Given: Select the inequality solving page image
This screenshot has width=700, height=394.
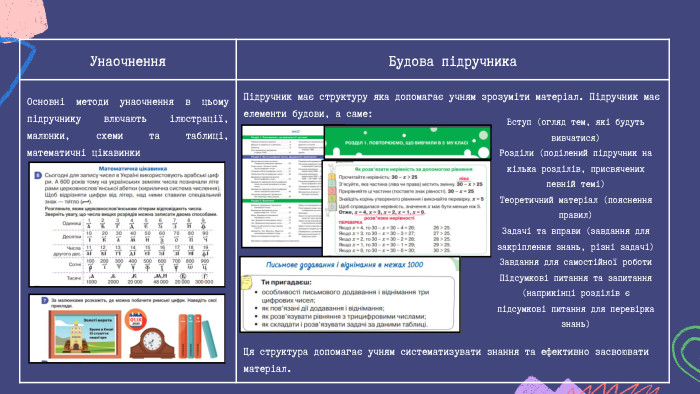Looking at the screenshot, I should tap(406, 208).
